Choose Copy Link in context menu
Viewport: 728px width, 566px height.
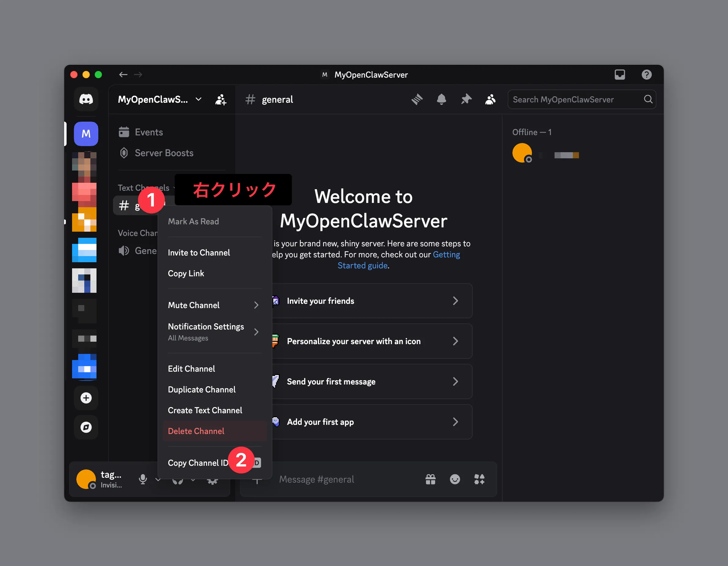click(x=186, y=274)
